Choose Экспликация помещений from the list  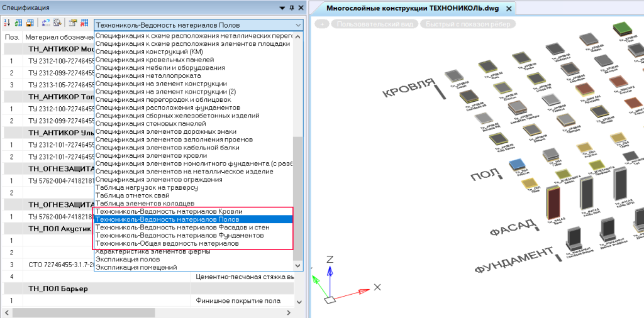pyautogui.click(x=194, y=268)
